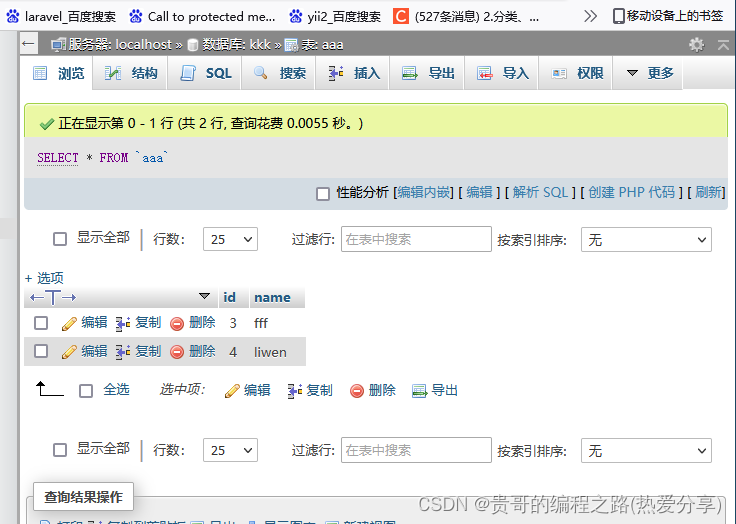Expand the + 选项 options section
736x524 pixels.
tap(44, 278)
